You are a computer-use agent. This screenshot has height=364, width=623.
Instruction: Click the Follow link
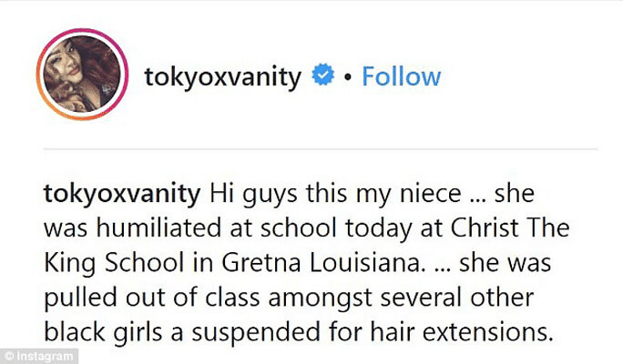coord(401,77)
